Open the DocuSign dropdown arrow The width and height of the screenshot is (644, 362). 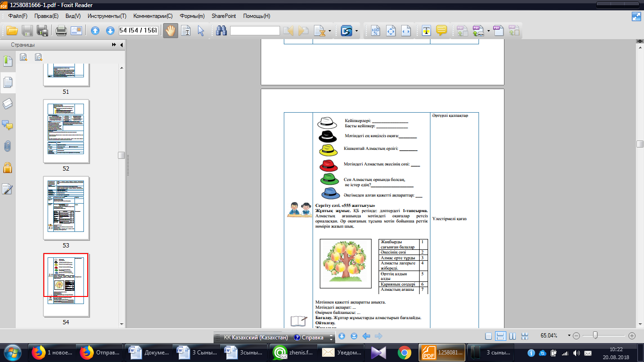click(x=357, y=31)
